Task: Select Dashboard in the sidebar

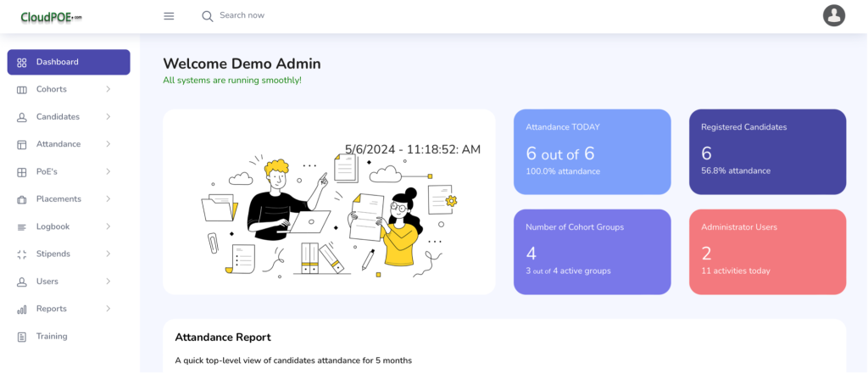Action: [x=69, y=62]
